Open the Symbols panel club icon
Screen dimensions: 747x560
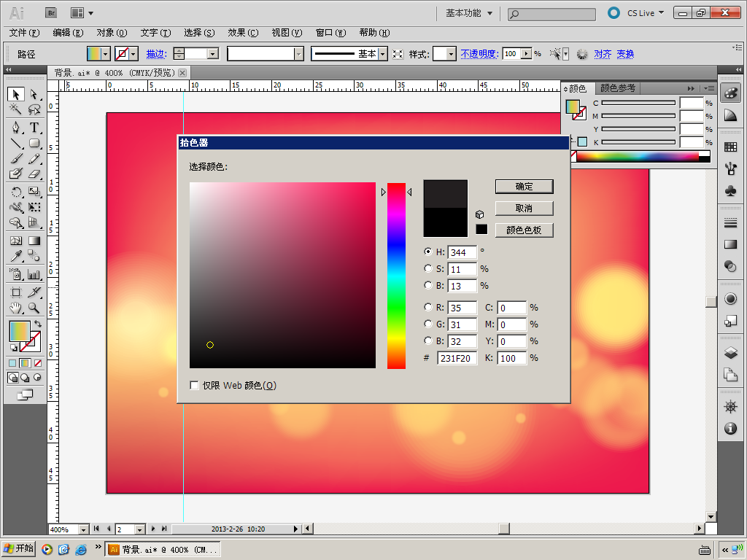730,190
